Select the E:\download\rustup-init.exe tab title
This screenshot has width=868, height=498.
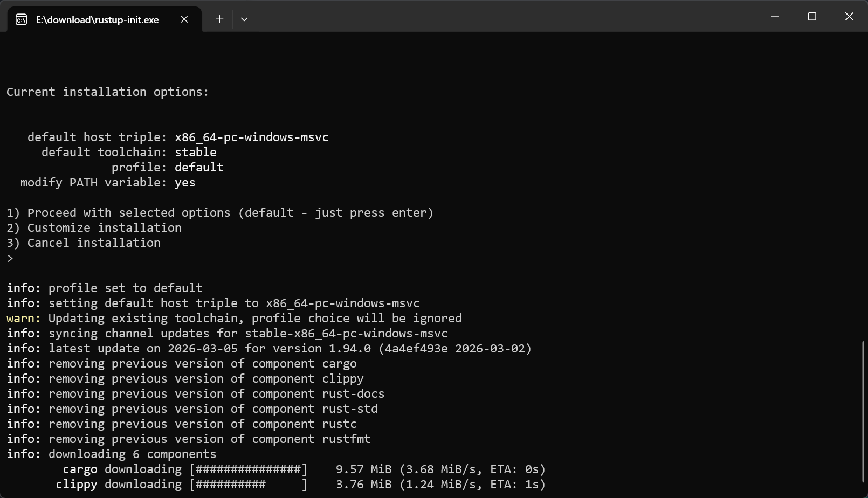[97, 20]
